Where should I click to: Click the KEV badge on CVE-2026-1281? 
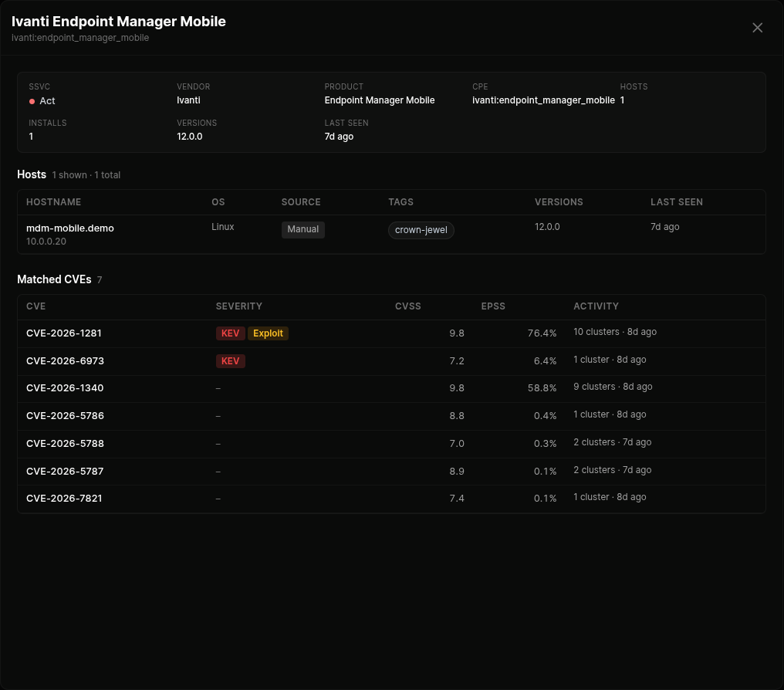[x=231, y=333]
